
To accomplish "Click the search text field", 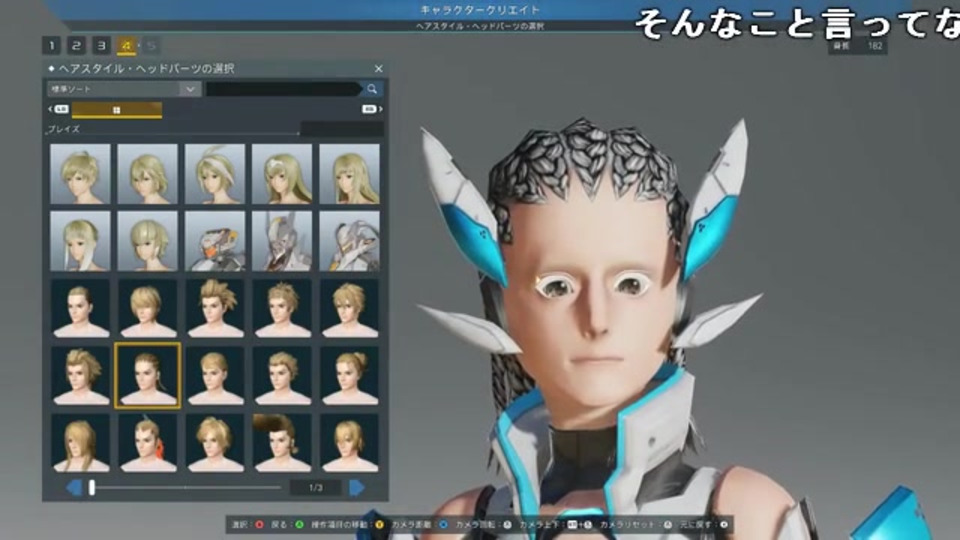I will coord(283,89).
